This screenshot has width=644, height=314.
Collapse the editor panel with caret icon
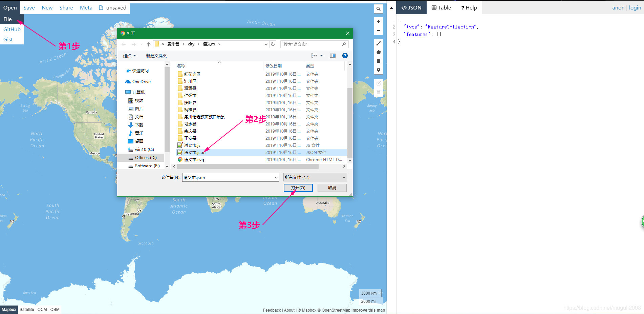(x=391, y=8)
